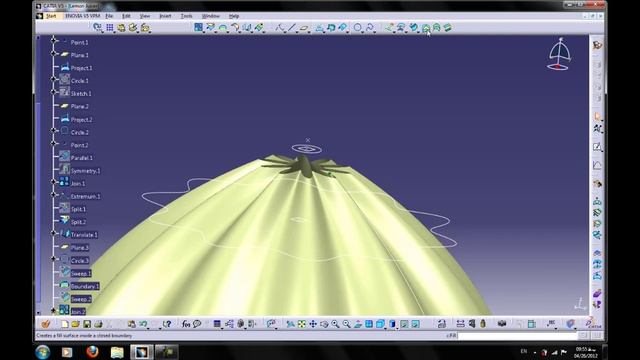The height and width of the screenshot is (360, 640).
Task: Toggle Hide/Show in the view toolbar
Action: point(404,324)
